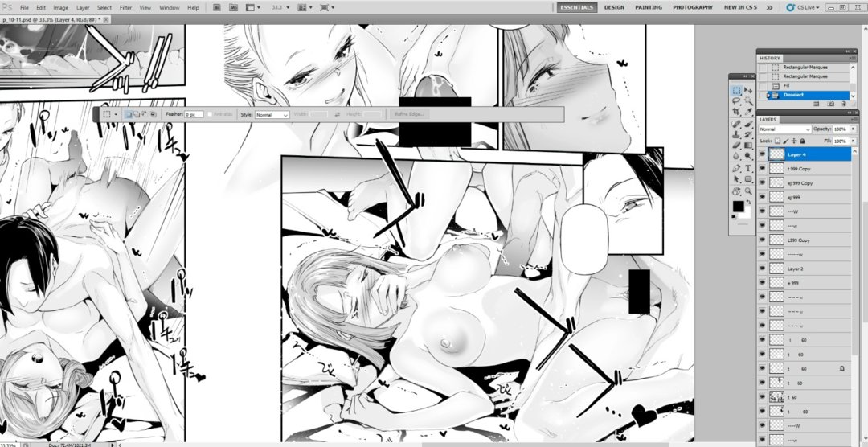Toggle lock all padlock icon
The width and height of the screenshot is (868, 447).
(802, 141)
